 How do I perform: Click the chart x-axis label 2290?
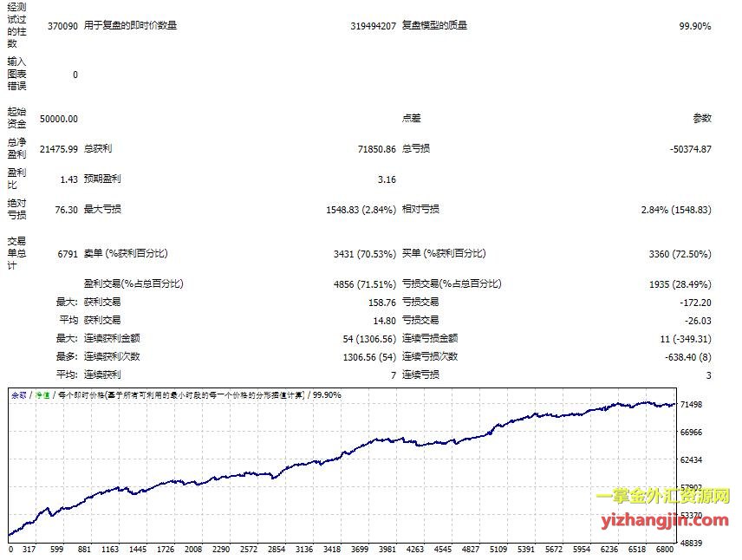pyautogui.click(x=221, y=549)
